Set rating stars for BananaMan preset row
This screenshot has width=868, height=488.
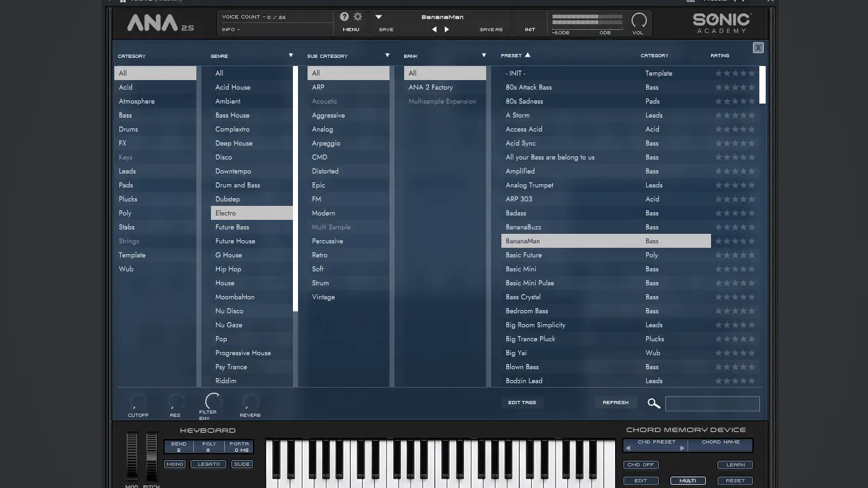click(x=735, y=241)
